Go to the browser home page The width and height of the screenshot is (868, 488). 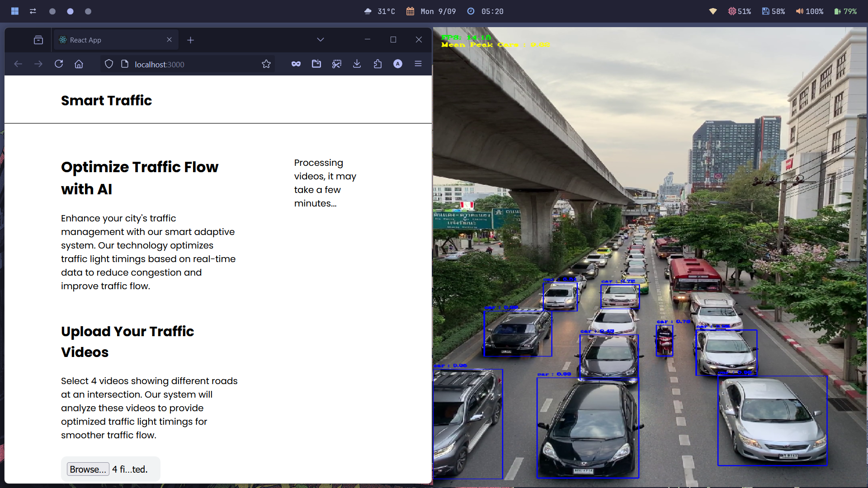point(79,64)
